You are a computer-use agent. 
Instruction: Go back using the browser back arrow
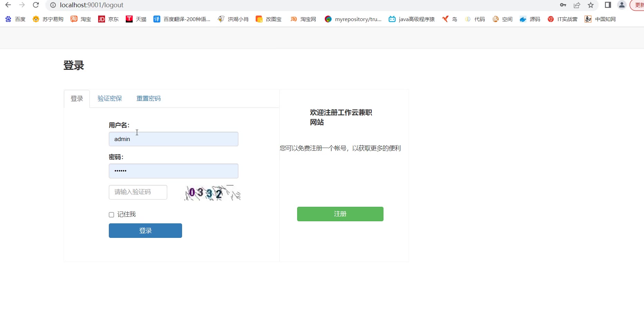click(8, 5)
